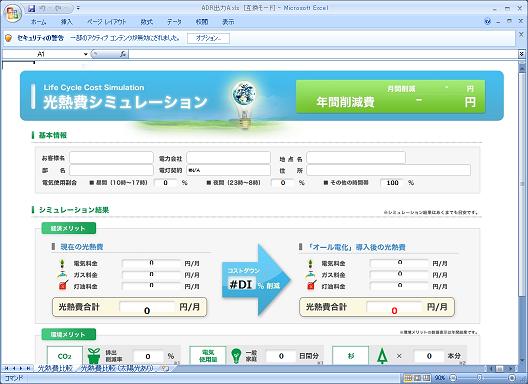Select the red post-electrification 光熱費合計 value

[x=394, y=310]
